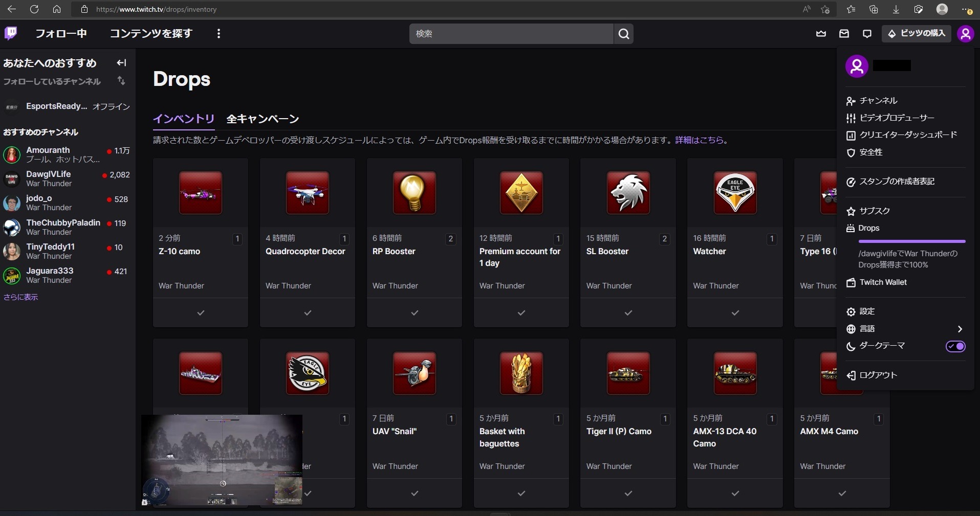Select the Inventory tab
The width and height of the screenshot is (980, 516).
pos(184,119)
